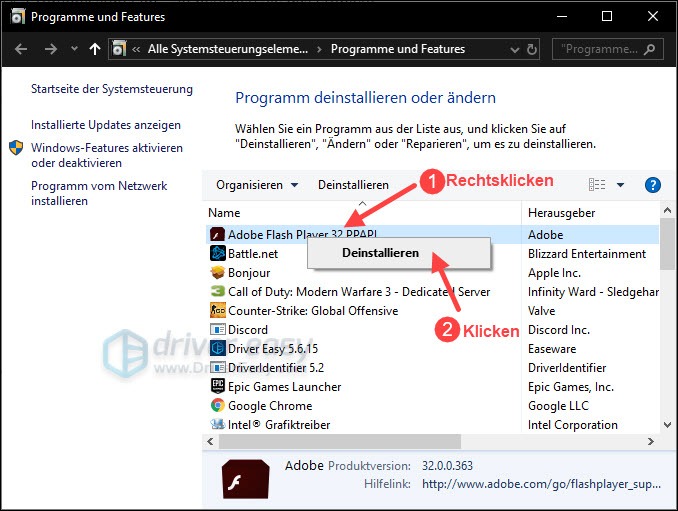Open Programm vom Netzwerk installieren link
This screenshot has height=511, width=678.
[x=99, y=193]
